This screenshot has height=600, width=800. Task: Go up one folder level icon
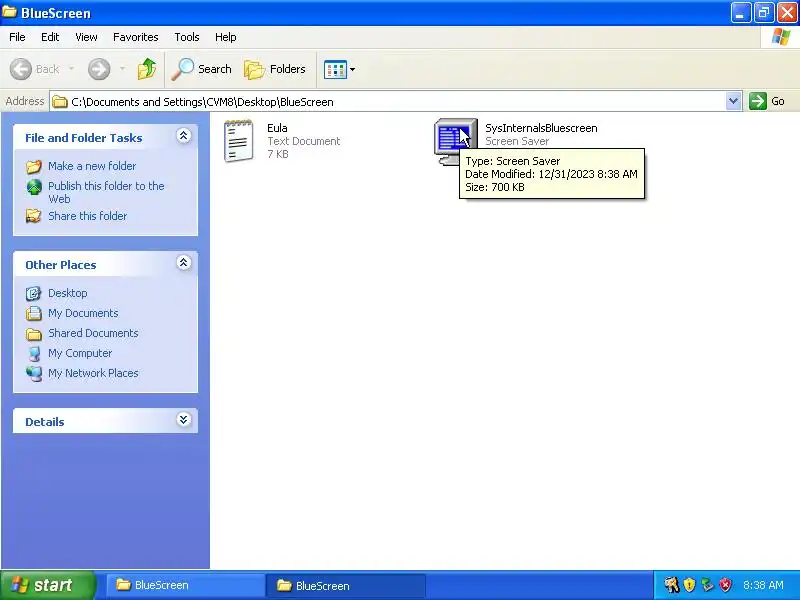coord(147,69)
